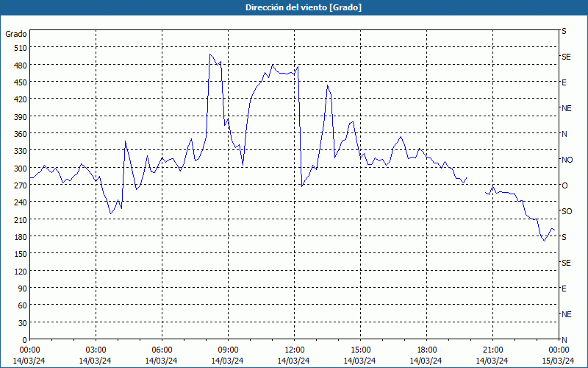Click the 00:00 time label dated 14/03/24
588x368 pixels.
29,350
